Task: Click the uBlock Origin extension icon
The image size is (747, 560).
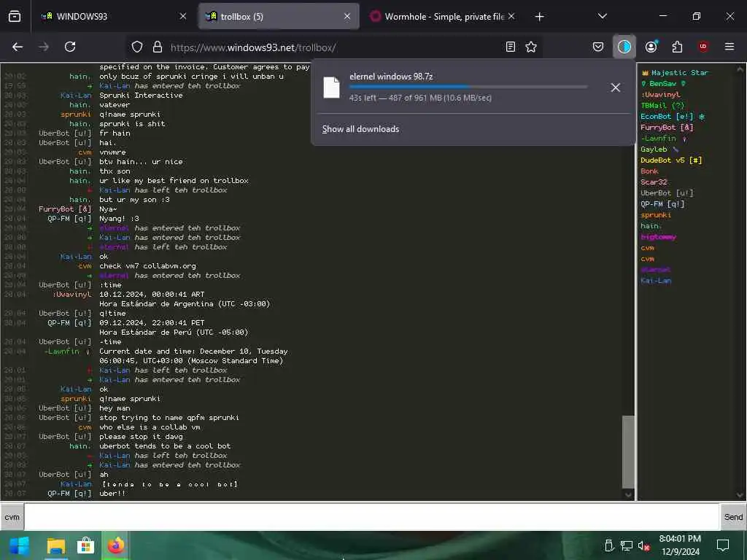Action: pyautogui.click(x=703, y=47)
